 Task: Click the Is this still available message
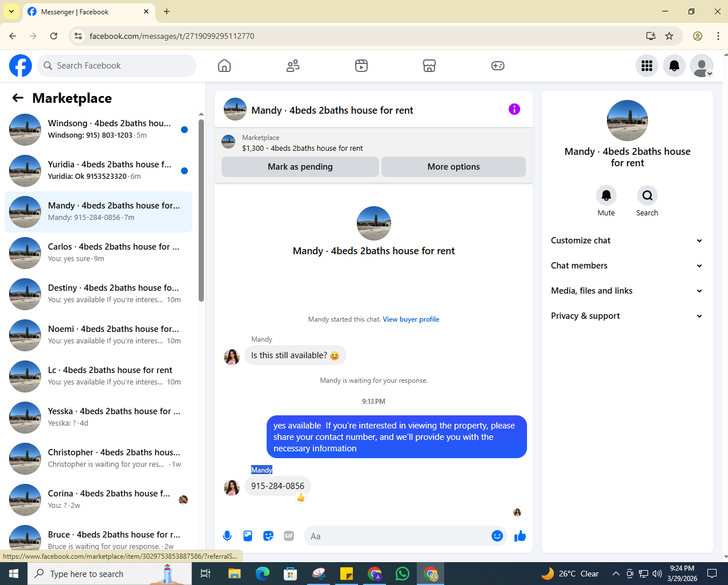(295, 355)
